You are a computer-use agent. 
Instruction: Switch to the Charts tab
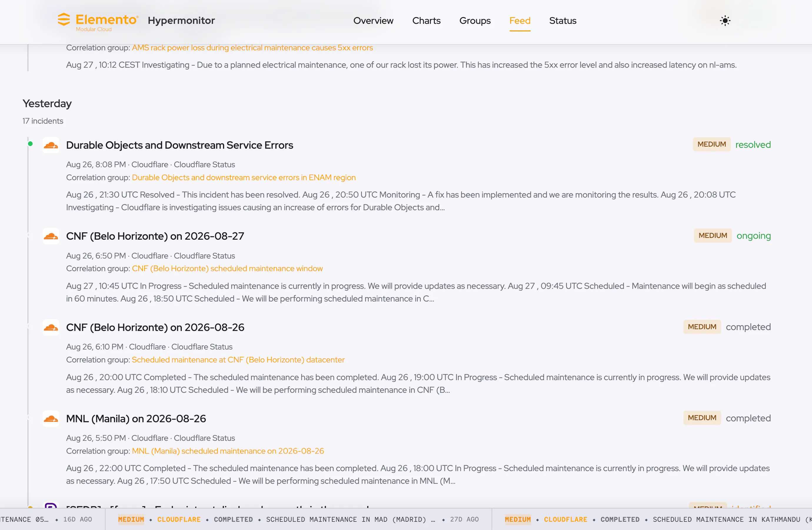pyautogui.click(x=426, y=21)
